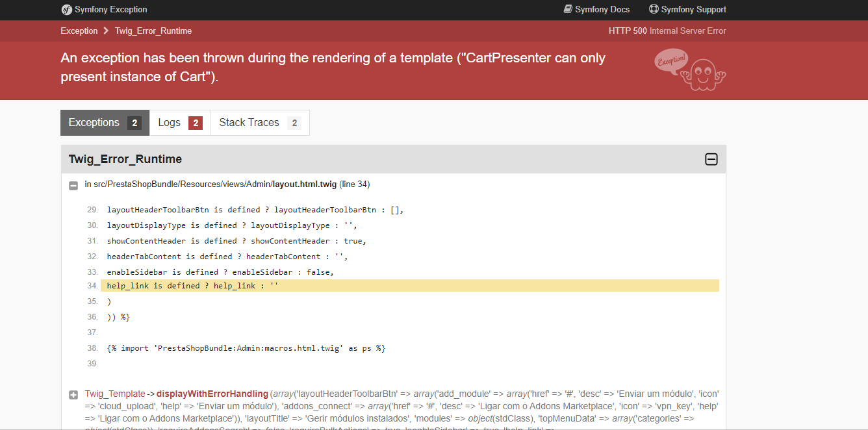Click the Symfony logo icon in header
Screen dimensions: 868x430
(66, 10)
